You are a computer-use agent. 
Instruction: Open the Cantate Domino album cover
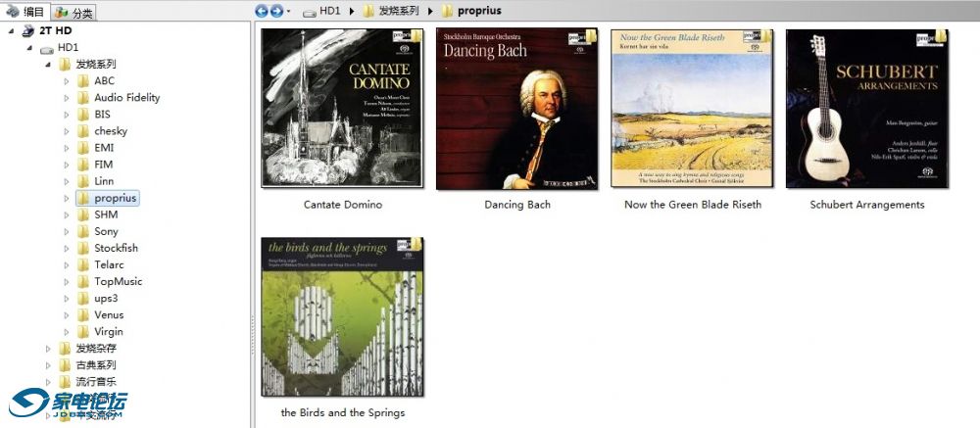(342, 108)
